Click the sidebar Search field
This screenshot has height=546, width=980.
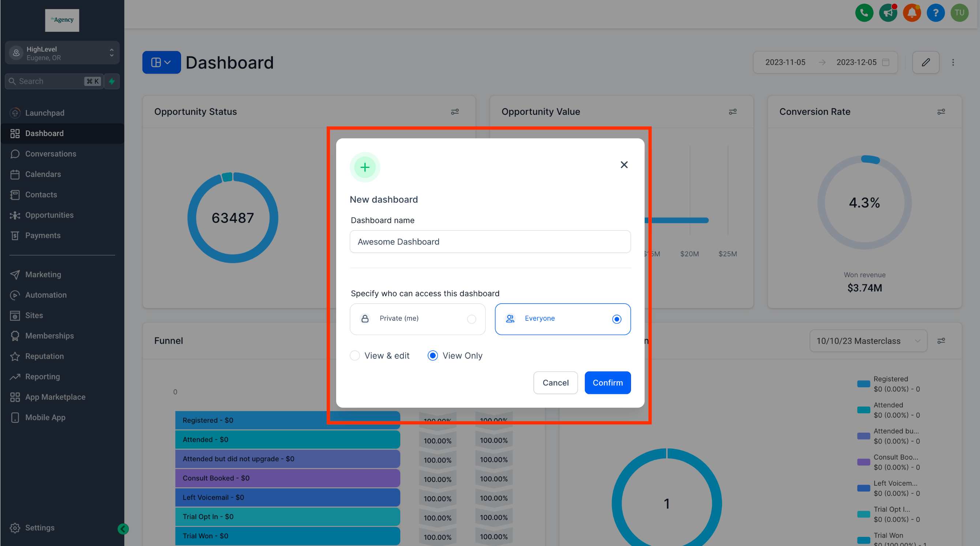click(x=54, y=81)
